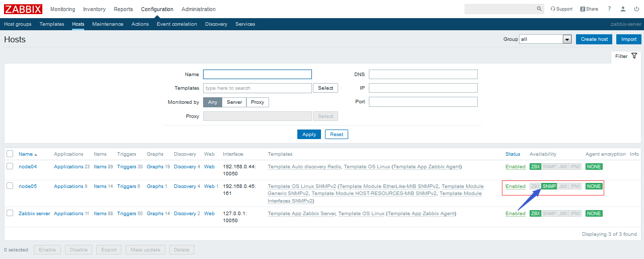Click the Enabled status of node05
The height and width of the screenshot is (259, 644).
(x=515, y=186)
